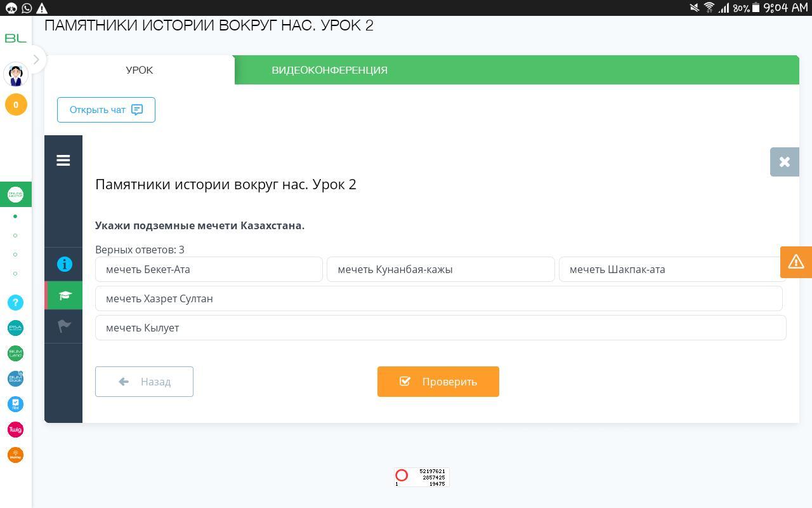Screen dimensions: 812x508
Task: Click the flag icon in lesson sidebar
Action: tap(64, 326)
